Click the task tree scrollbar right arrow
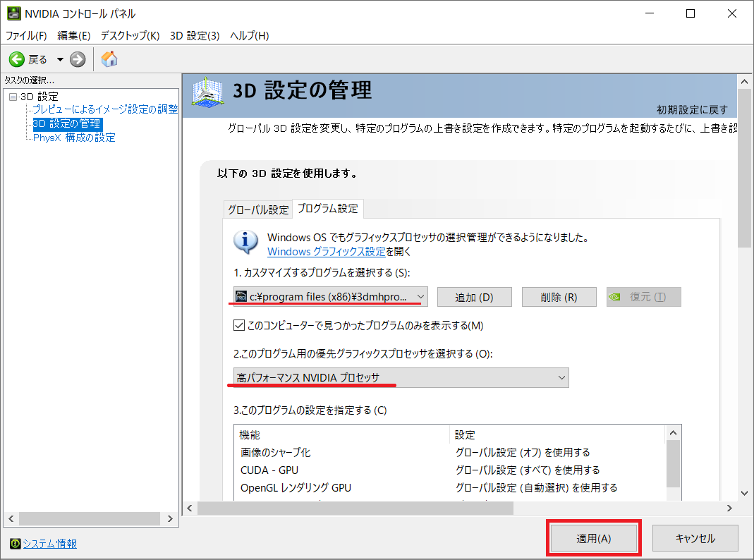Screen dimensions: 754x560 [170, 518]
